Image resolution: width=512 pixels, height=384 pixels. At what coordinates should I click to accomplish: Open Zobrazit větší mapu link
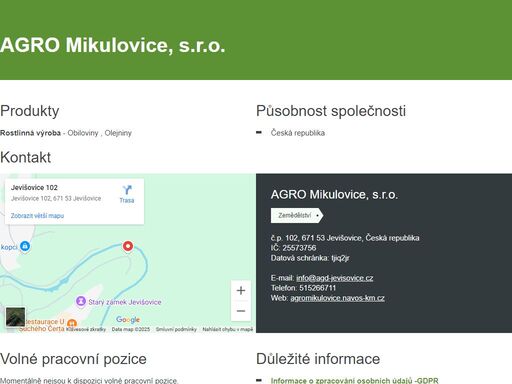click(37, 216)
